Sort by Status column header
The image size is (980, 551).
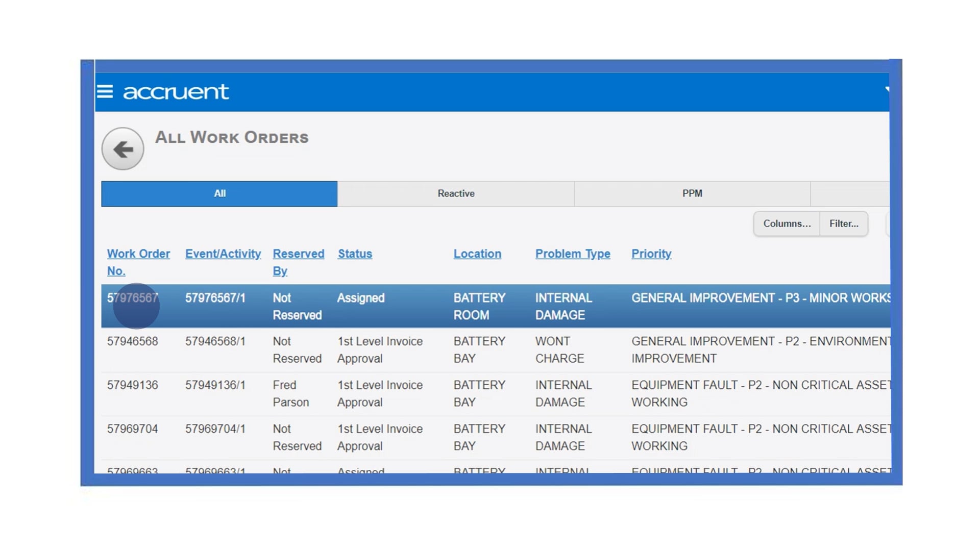pyautogui.click(x=355, y=254)
